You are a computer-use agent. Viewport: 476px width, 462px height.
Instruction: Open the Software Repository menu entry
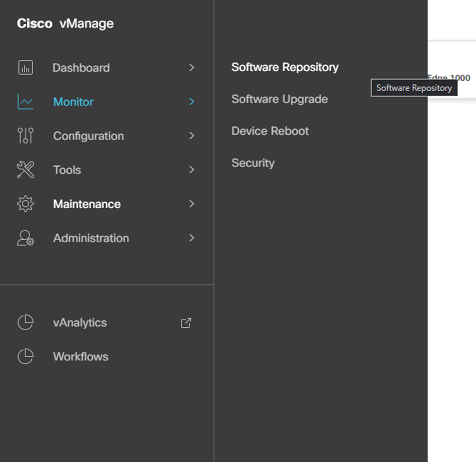pyautogui.click(x=285, y=67)
